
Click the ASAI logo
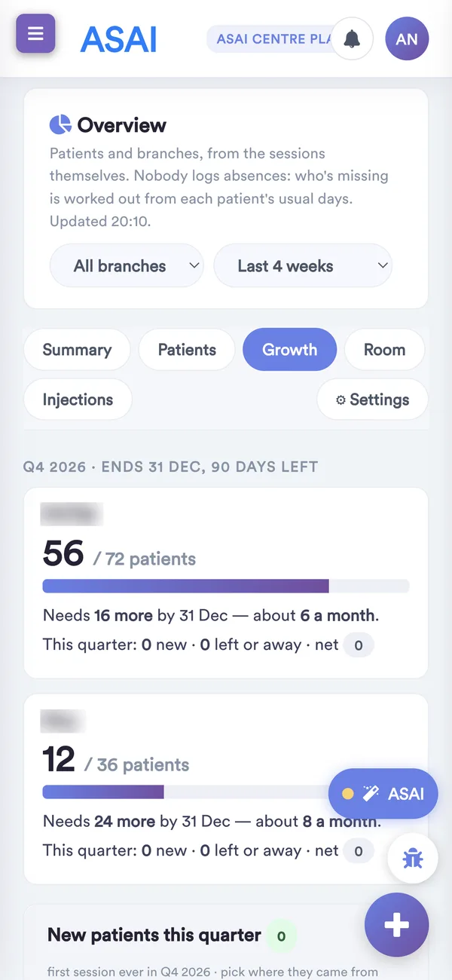coord(118,39)
